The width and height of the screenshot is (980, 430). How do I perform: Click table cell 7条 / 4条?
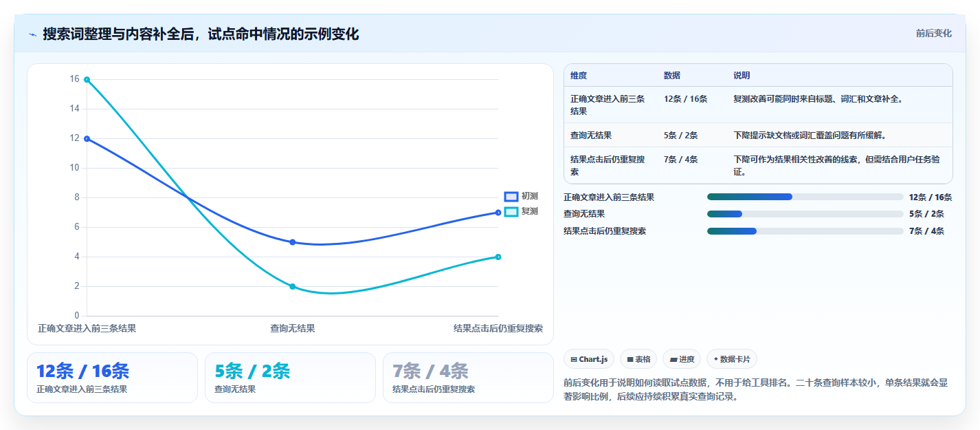(681, 160)
